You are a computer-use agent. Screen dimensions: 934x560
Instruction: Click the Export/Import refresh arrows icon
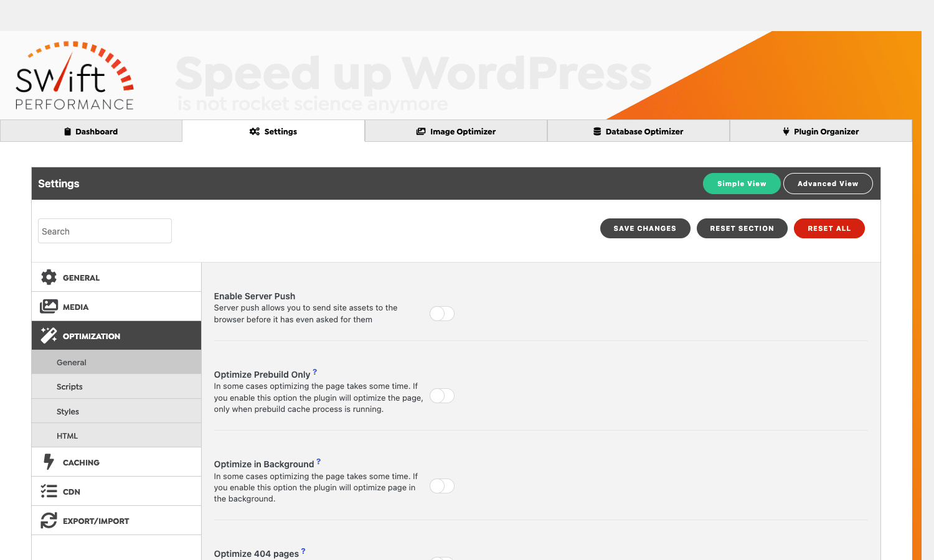pyautogui.click(x=49, y=520)
